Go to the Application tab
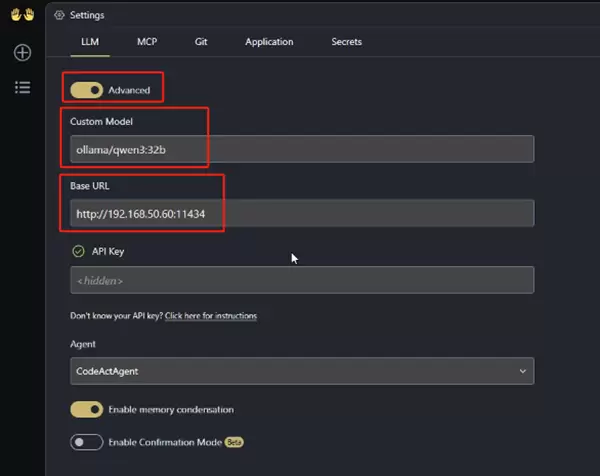 269,42
